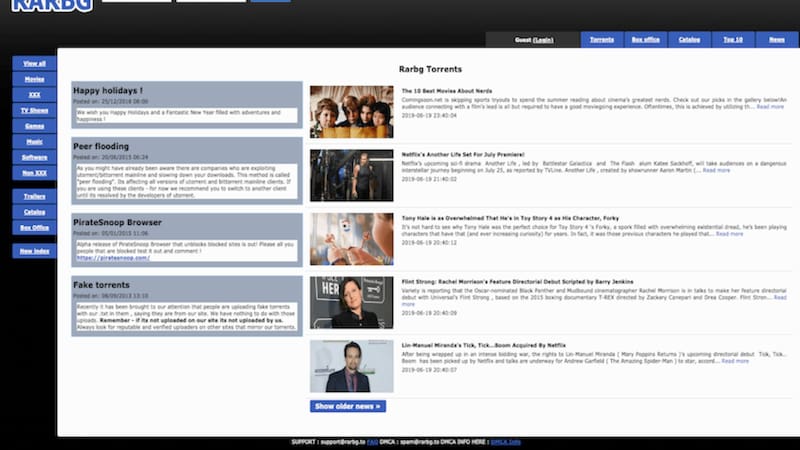Click the Best Movies About Nerds thumbnail
800x450 pixels.
pyautogui.click(x=351, y=111)
